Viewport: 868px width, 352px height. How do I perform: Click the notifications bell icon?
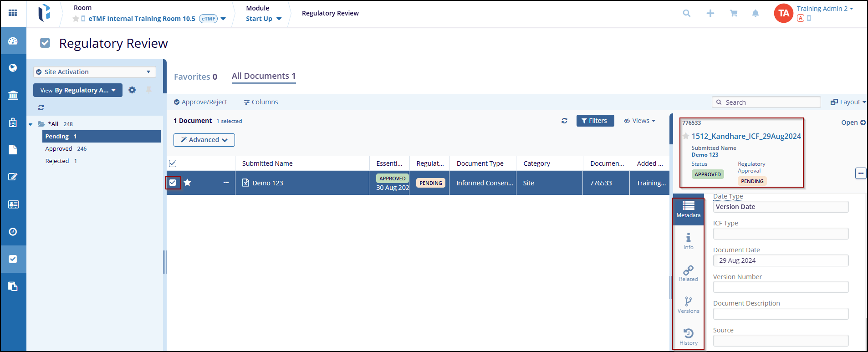point(755,13)
